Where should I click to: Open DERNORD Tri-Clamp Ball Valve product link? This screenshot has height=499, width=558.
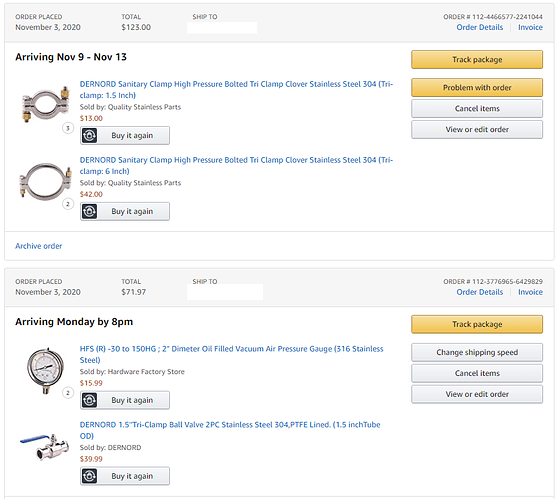230,430
